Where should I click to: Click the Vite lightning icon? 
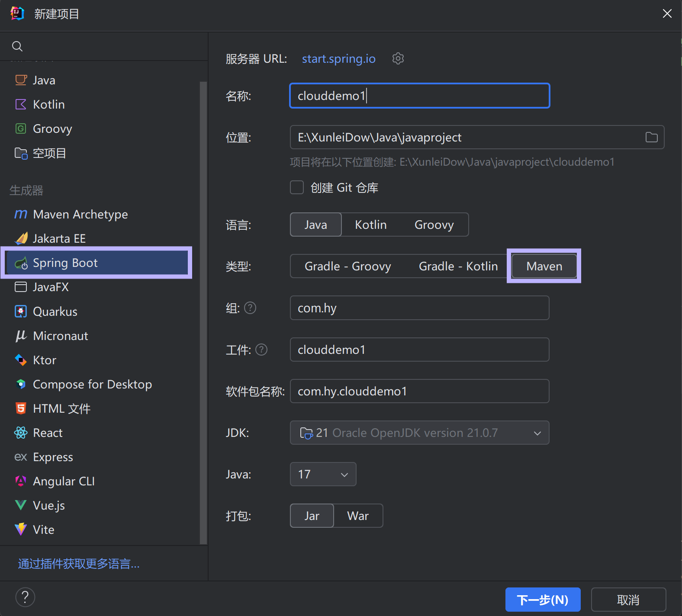[21, 529]
